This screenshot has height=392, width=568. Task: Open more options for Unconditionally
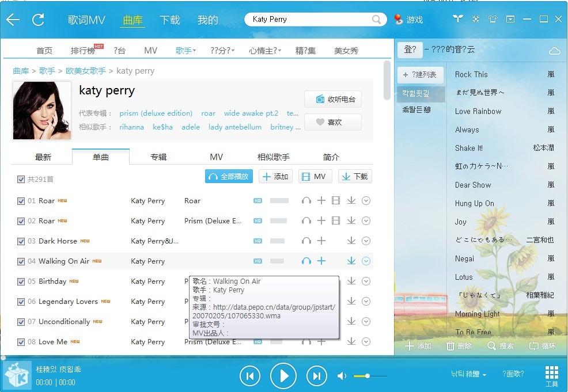pos(366,321)
